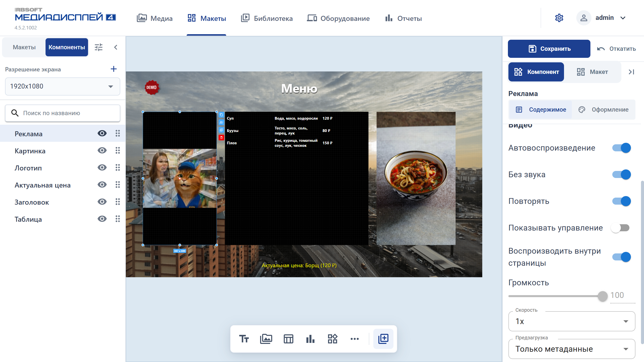This screenshot has height=362, width=644.
Task: Hide the Реклама component
Action: click(x=102, y=133)
